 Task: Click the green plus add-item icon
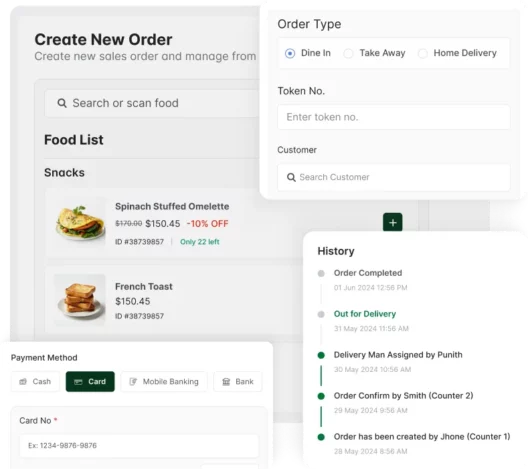392,222
